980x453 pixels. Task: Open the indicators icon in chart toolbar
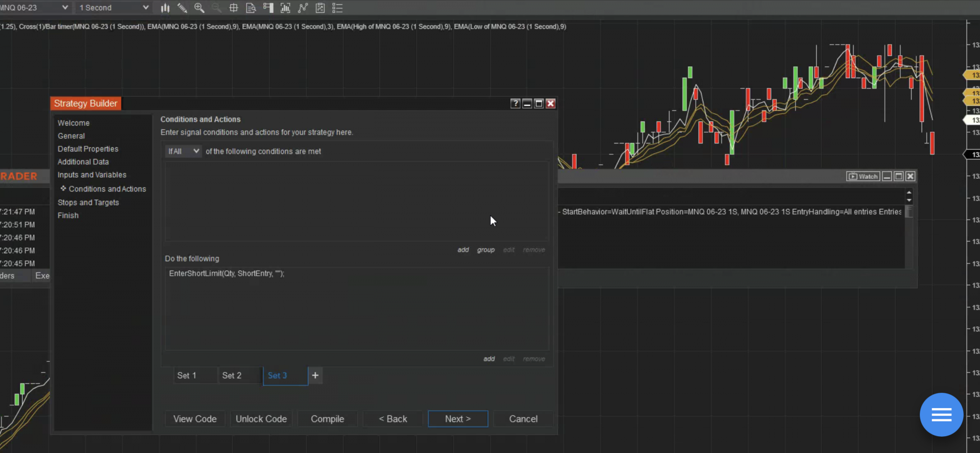(x=285, y=8)
